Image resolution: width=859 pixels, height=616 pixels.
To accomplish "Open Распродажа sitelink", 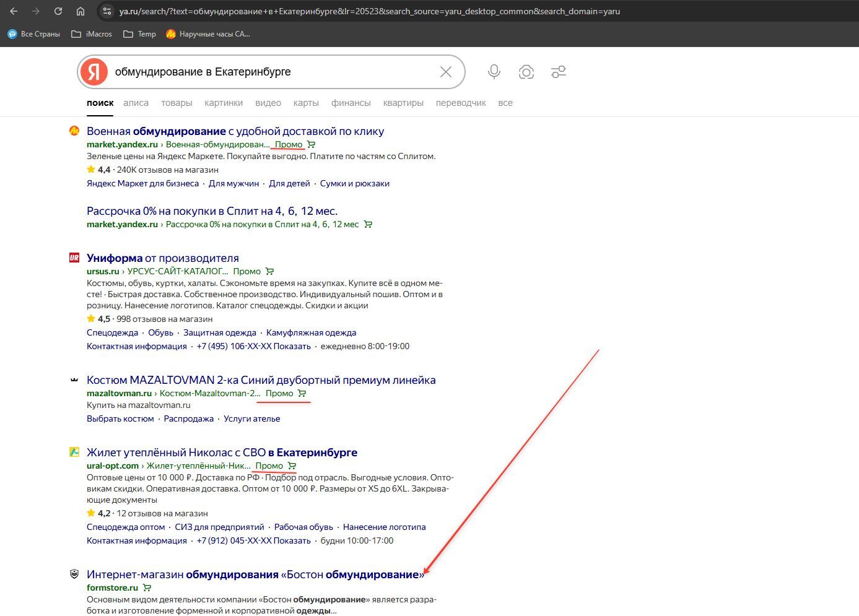I will pos(189,419).
